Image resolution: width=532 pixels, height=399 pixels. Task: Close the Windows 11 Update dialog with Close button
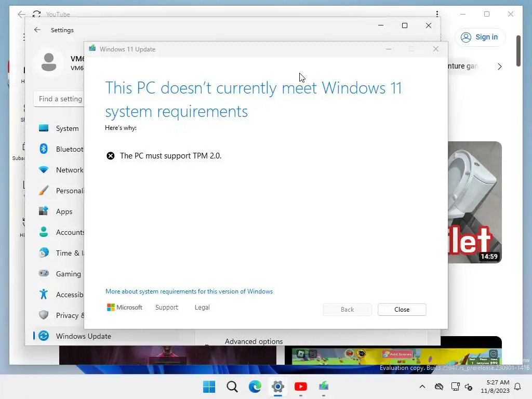pos(402,310)
